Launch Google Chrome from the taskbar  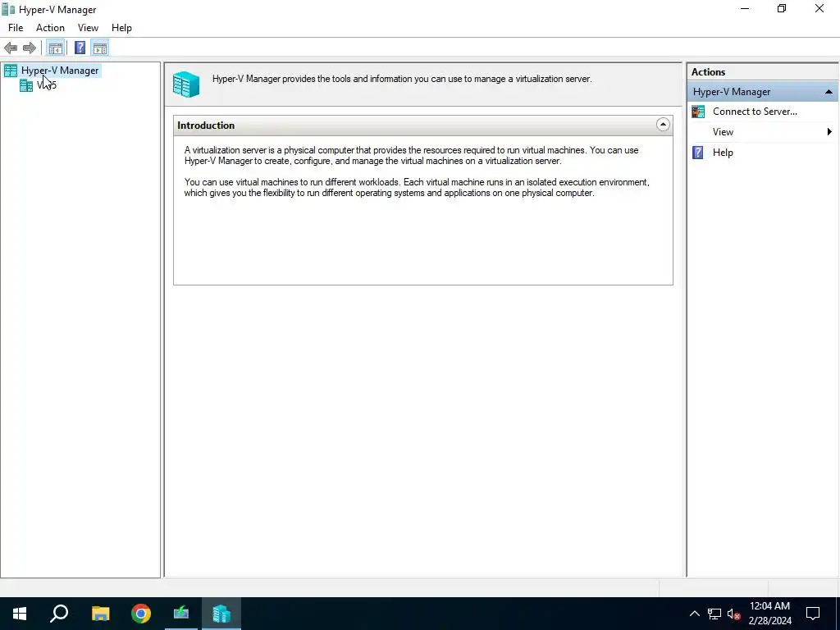click(141, 614)
